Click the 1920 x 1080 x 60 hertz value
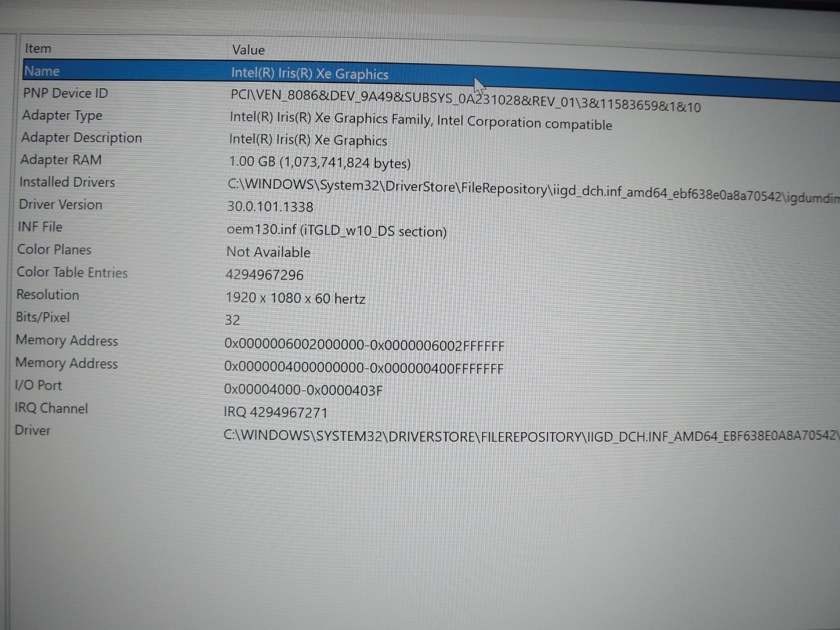The height and width of the screenshot is (630, 840). point(296,298)
